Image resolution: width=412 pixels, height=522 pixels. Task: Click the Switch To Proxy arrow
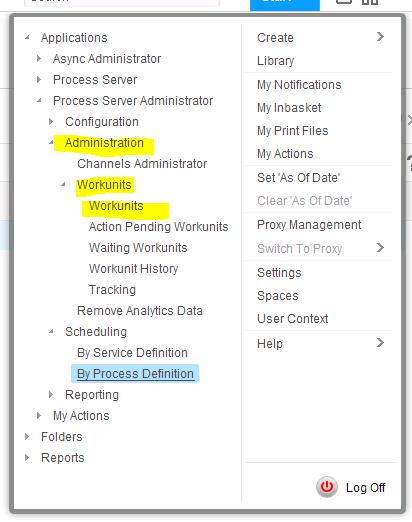tap(380, 248)
